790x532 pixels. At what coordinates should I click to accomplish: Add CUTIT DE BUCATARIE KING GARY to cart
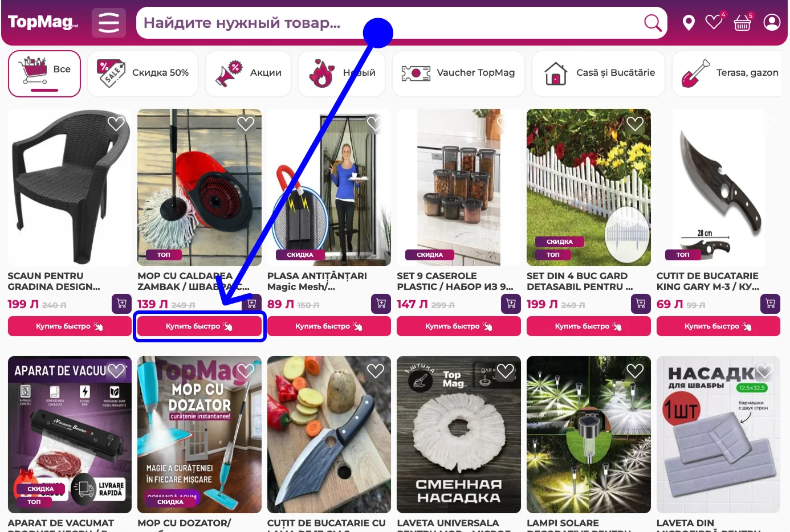pyautogui.click(x=770, y=304)
